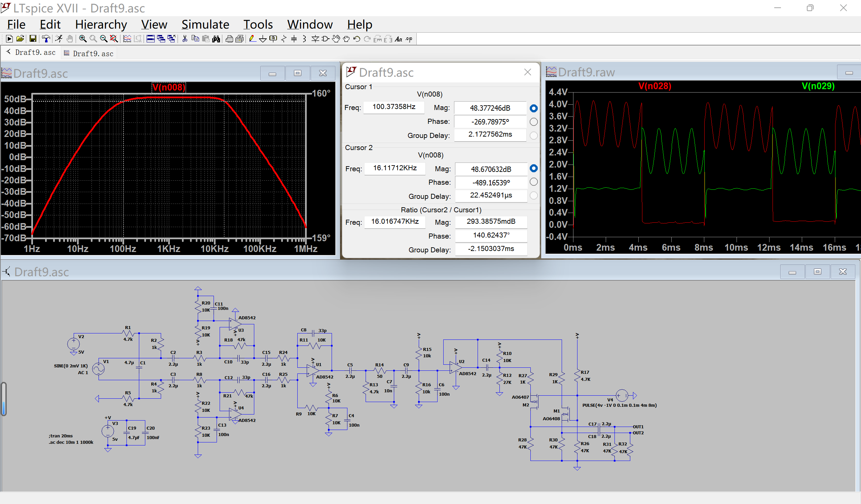Screen dimensions: 861x504
Task: Select Cursor 1 Mag radio button
Action: pyautogui.click(x=533, y=108)
